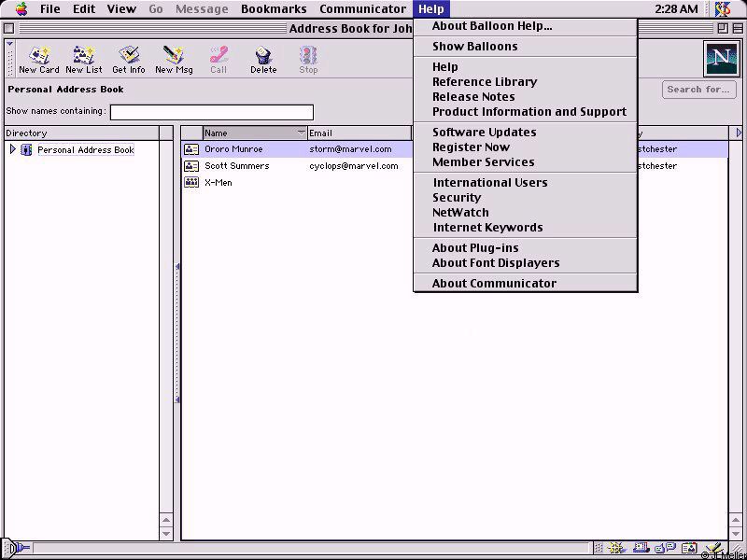The image size is (747, 560).
Task: Click the card icon beside Scott Summers
Action: 191,166
